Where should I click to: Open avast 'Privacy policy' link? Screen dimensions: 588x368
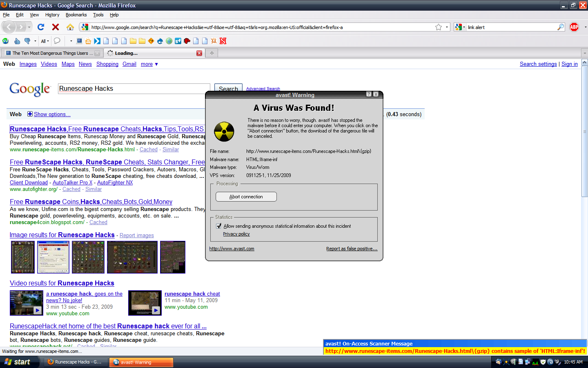[x=236, y=234]
